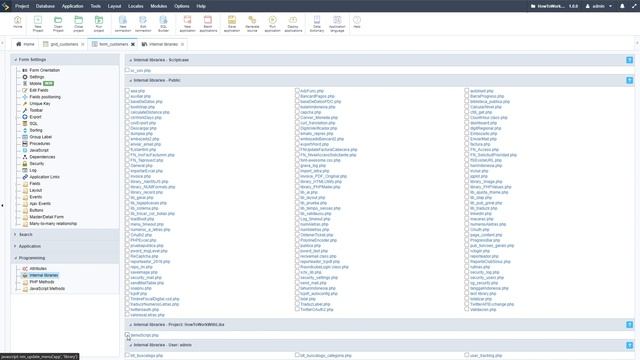Check the demoScript.php project library checkbox

(x=127, y=335)
